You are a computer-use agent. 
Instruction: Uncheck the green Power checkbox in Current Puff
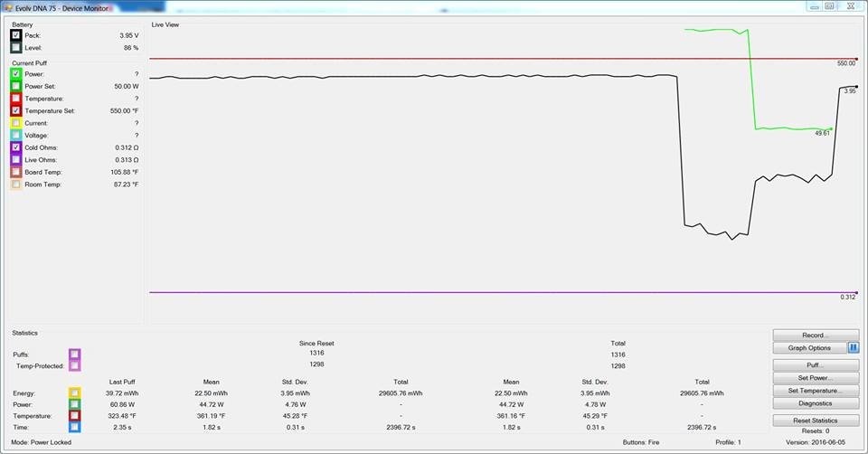pyautogui.click(x=16, y=73)
